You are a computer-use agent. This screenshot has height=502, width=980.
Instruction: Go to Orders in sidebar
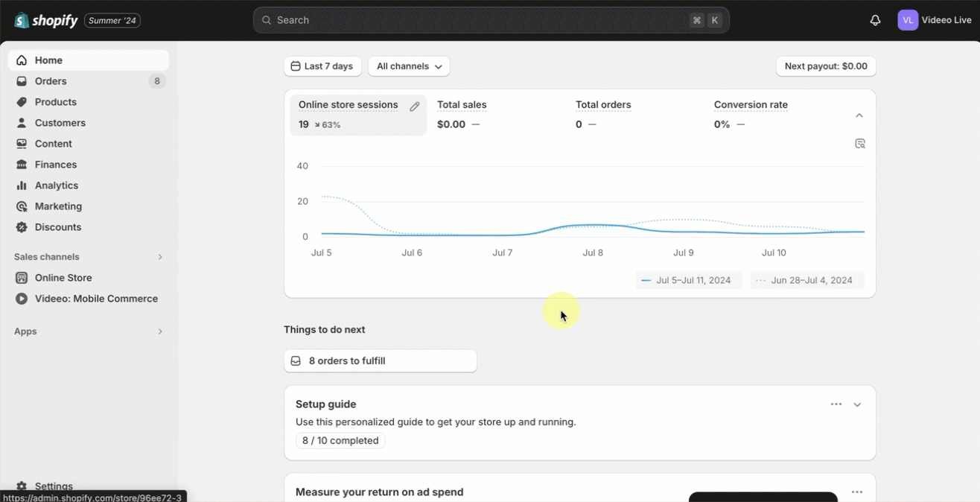click(x=51, y=81)
